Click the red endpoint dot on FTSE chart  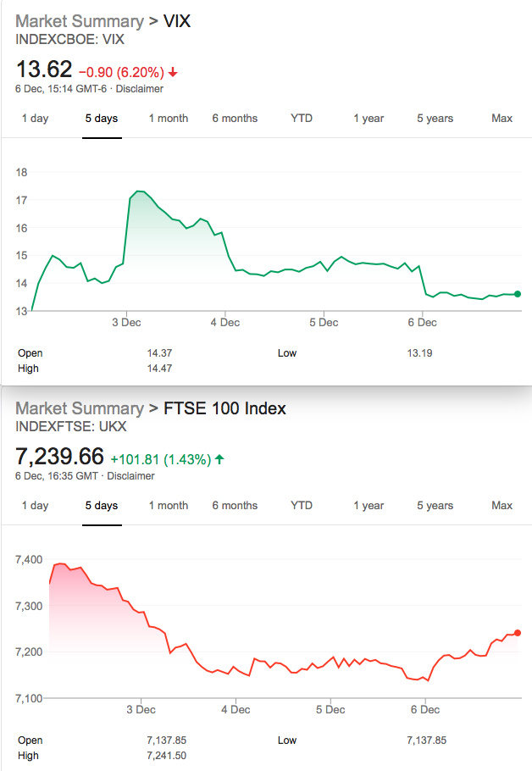[x=518, y=633]
